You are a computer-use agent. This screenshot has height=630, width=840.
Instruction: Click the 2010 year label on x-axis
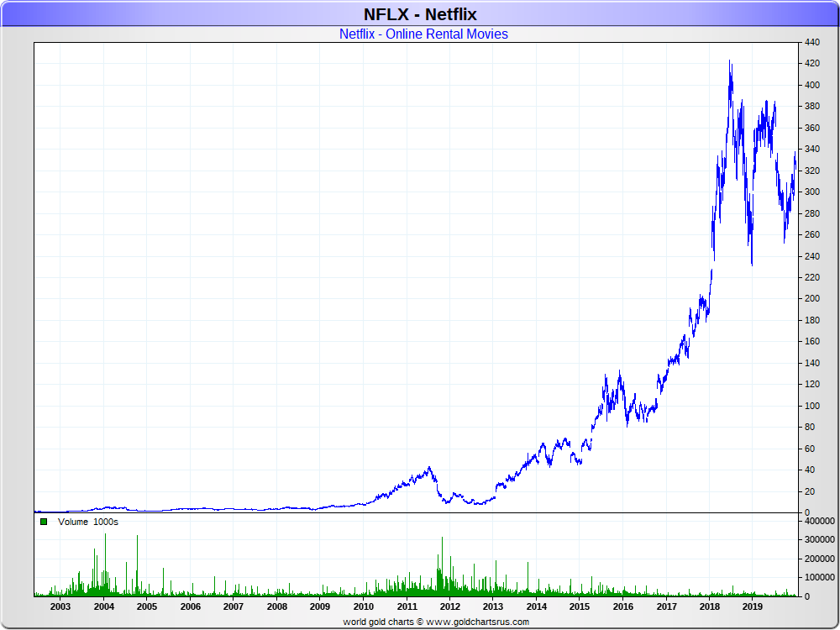point(363,606)
